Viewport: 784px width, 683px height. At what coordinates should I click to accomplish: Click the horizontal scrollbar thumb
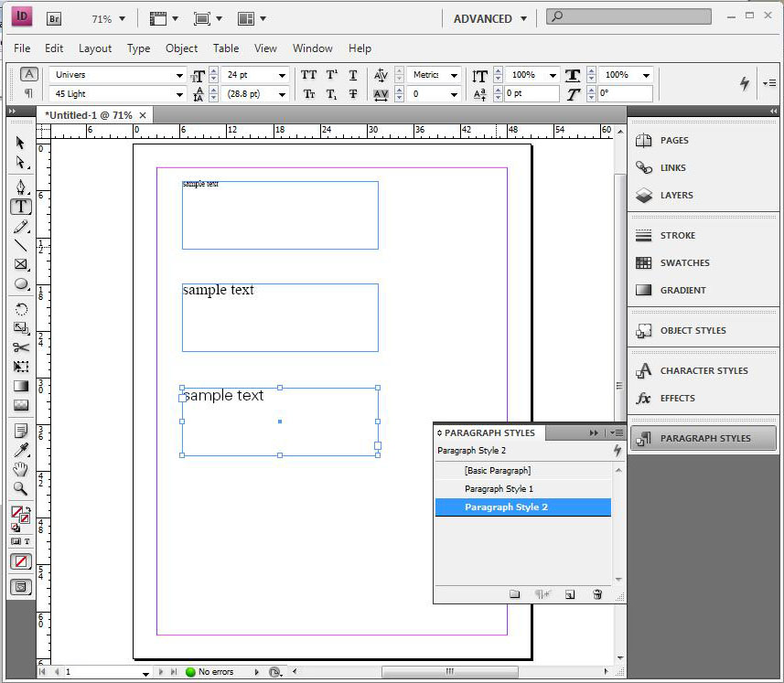click(449, 671)
